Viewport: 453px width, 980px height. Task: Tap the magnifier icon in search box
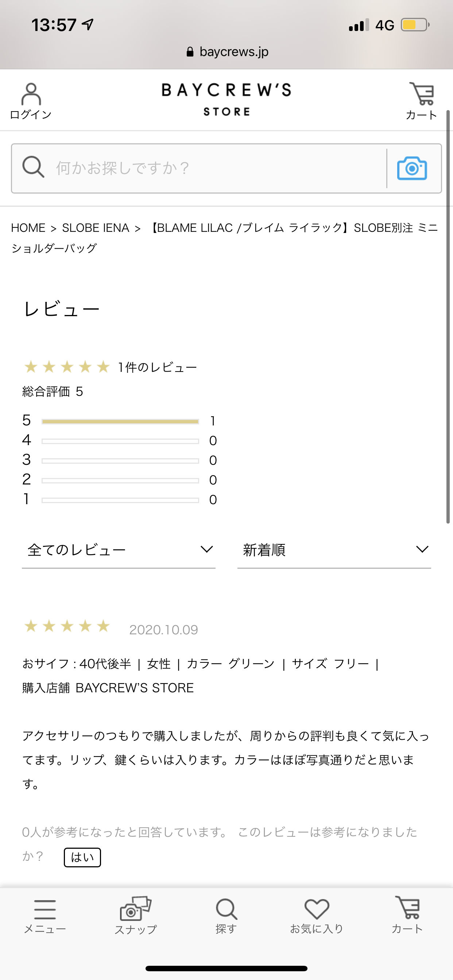click(33, 167)
